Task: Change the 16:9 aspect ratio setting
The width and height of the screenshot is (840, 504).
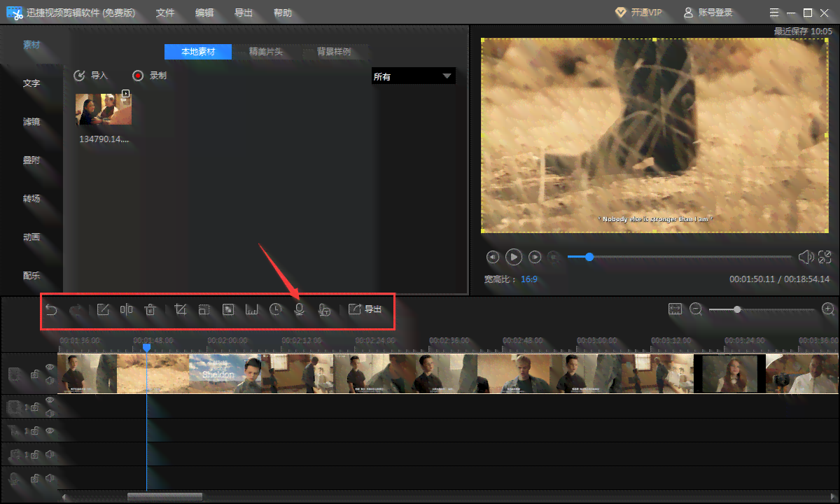Action: (x=529, y=279)
